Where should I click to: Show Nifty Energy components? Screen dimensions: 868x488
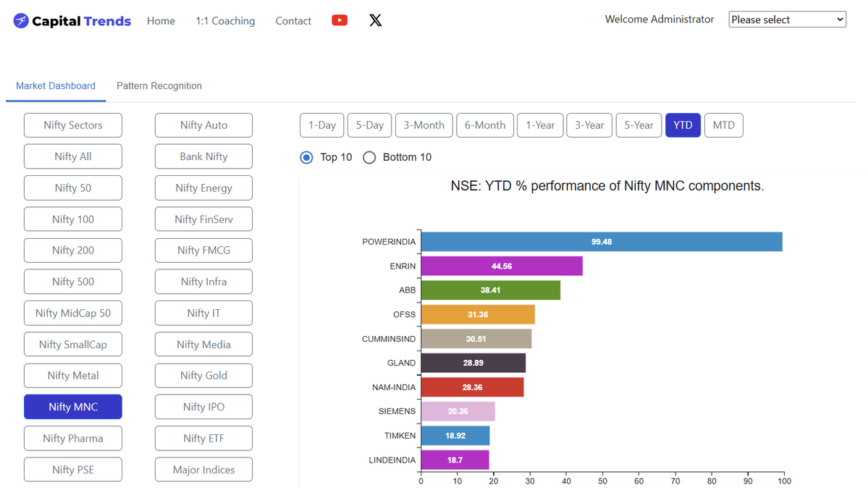coord(203,188)
